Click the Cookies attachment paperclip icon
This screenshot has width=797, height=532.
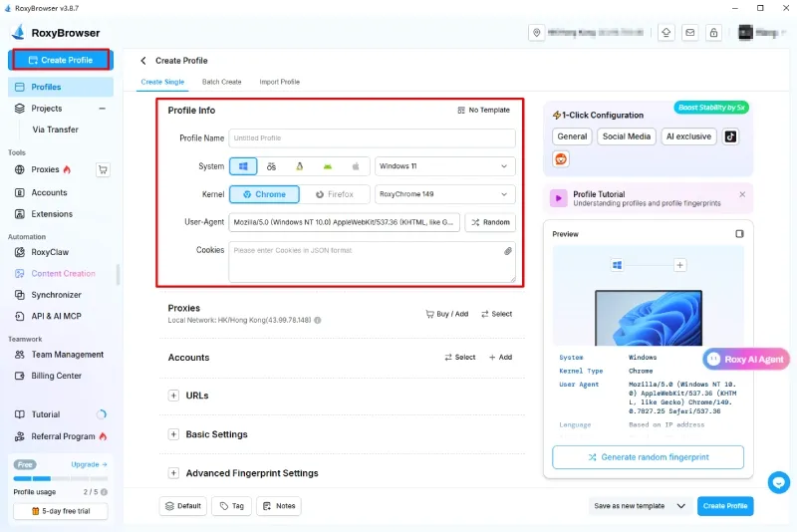(507, 251)
